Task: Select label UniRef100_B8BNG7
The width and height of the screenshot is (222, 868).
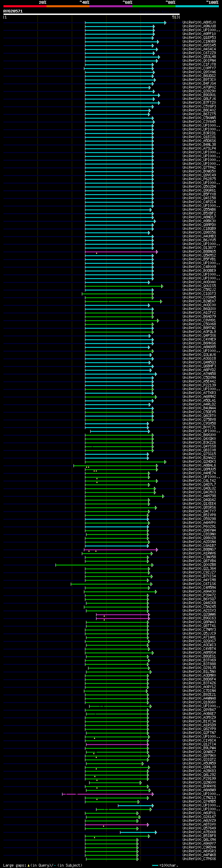Action: click(x=199, y=550)
